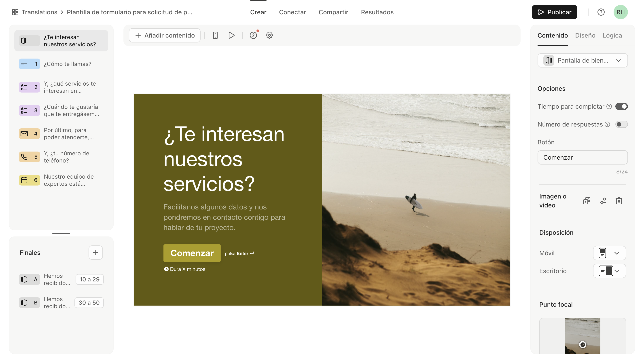Image resolution: width=644 pixels, height=363 pixels.
Task: Click the Translations workspace grid icon
Action: pyautogui.click(x=15, y=12)
